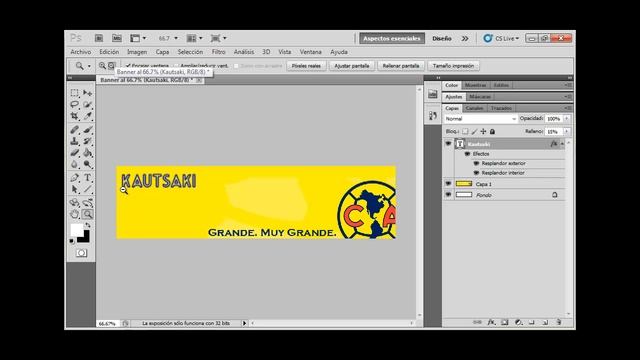This screenshot has width=640, height=360.
Task: Select the Zoom tool in toolbox
Action: click(x=87, y=214)
